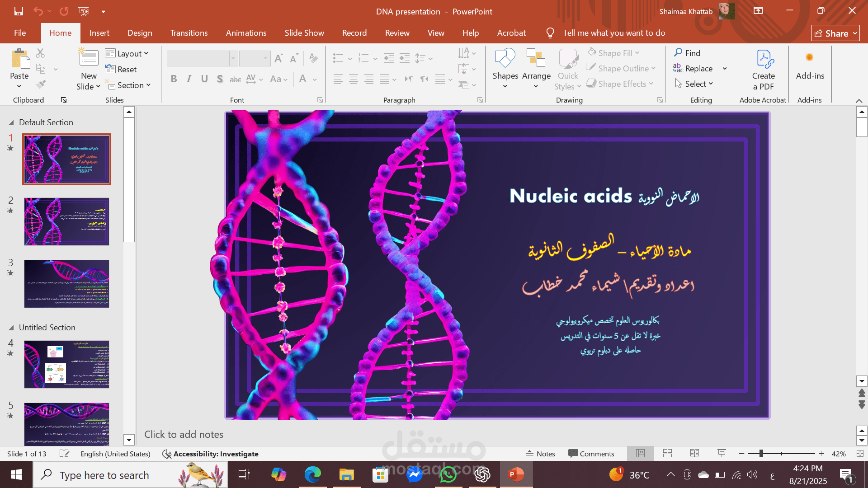Click the Format Painter brush icon

(41, 84)
